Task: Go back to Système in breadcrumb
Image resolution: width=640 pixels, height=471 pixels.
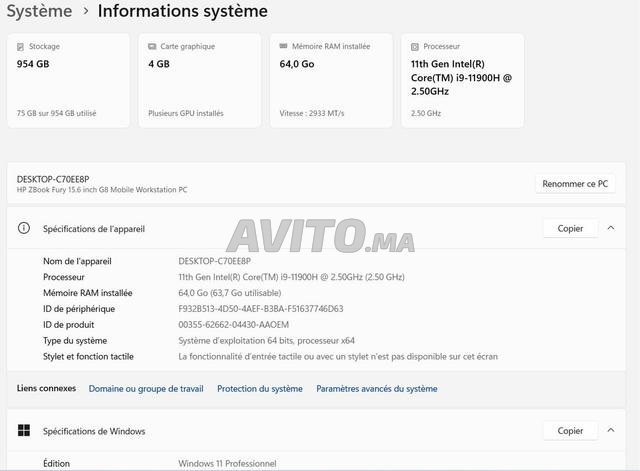Action: [39, 11]
